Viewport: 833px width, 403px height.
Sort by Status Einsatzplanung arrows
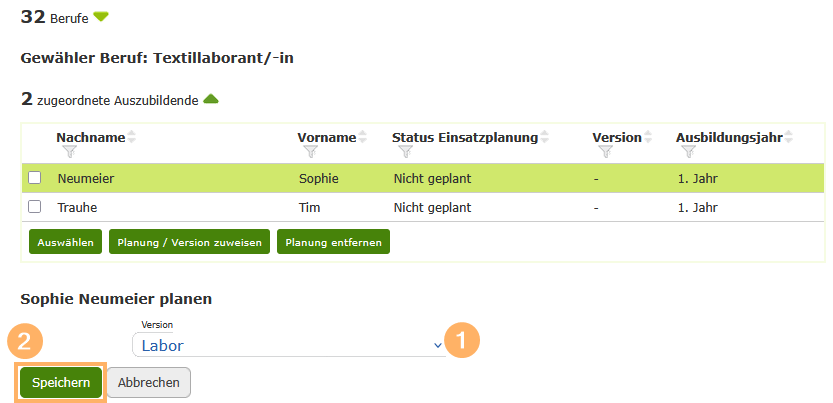tap(546, 137)
